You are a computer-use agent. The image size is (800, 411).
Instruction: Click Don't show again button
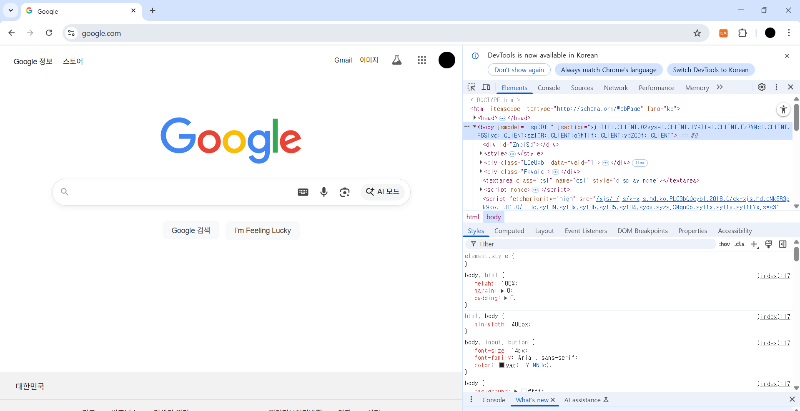519,70
